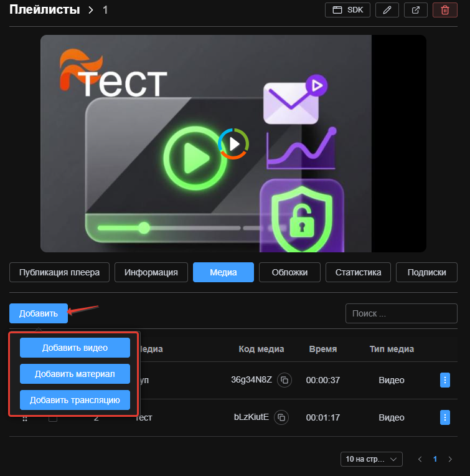This screenshot has height=476, width=470.
Task: Open the SDK button
Action: 347,10
